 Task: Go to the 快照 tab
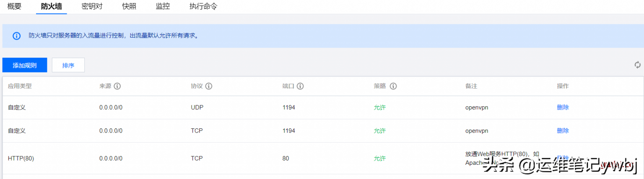pos(129,7)
